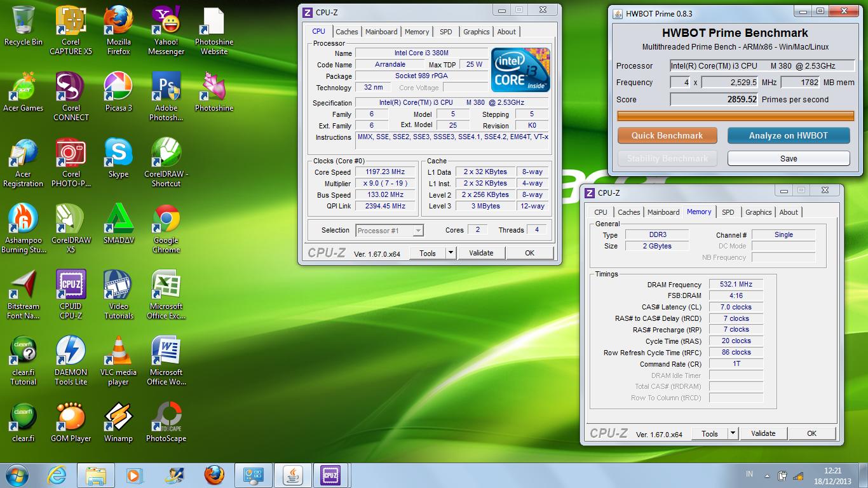868x488 pixels.
Task: Click OK in main CPU-Z window
Action: pyautogui.click(x=530, y=253)
